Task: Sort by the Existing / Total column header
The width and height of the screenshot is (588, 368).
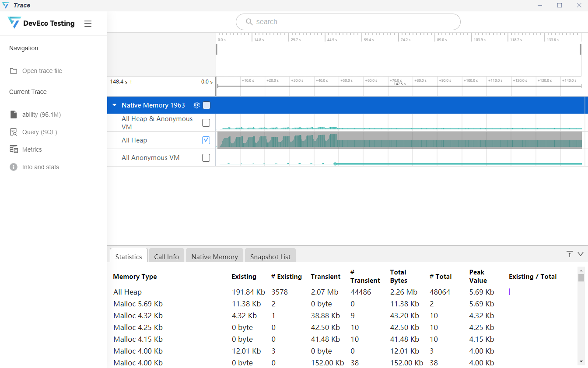Action: tap(533, 277)
